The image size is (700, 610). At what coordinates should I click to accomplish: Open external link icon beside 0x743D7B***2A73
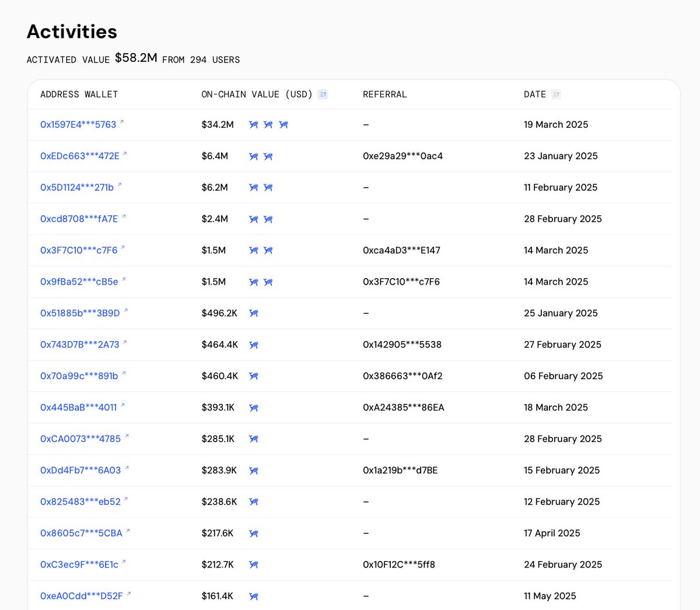(x=125, y=343)
